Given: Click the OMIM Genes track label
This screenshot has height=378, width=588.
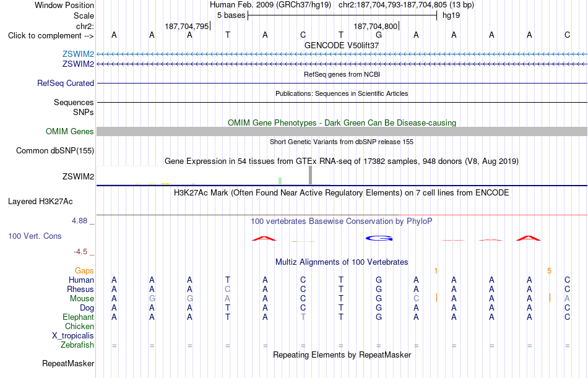Looking at the screenshot, I should tap(70, 131).
